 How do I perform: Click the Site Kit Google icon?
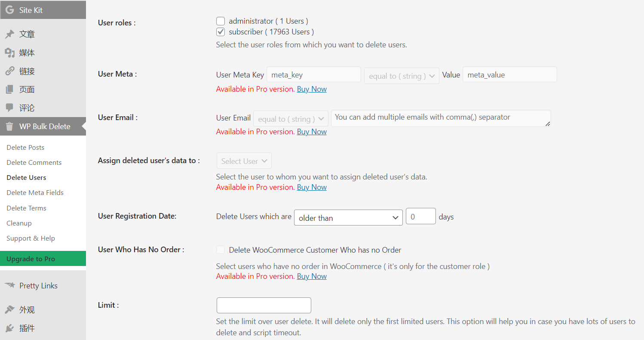9,10
